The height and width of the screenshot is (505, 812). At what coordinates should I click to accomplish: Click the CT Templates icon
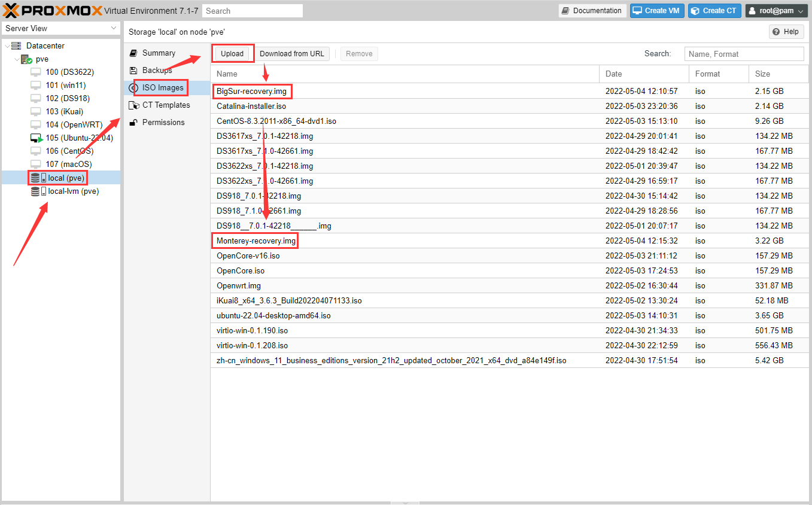134,105
